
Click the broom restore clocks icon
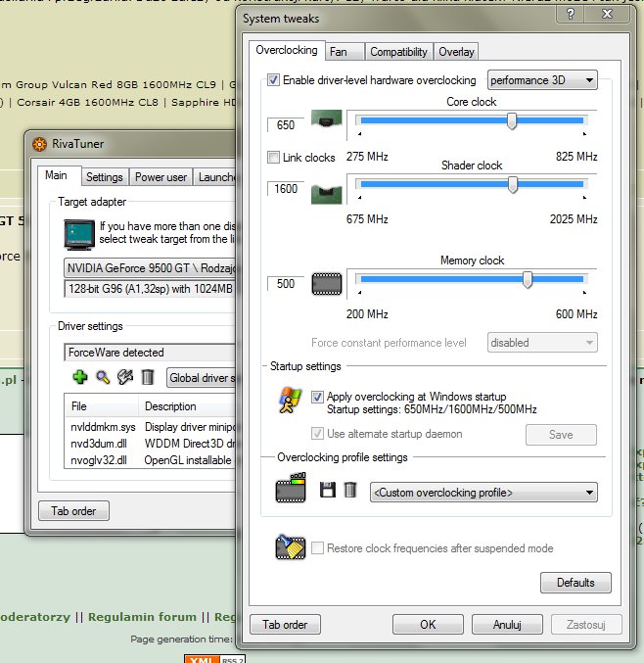291,547
